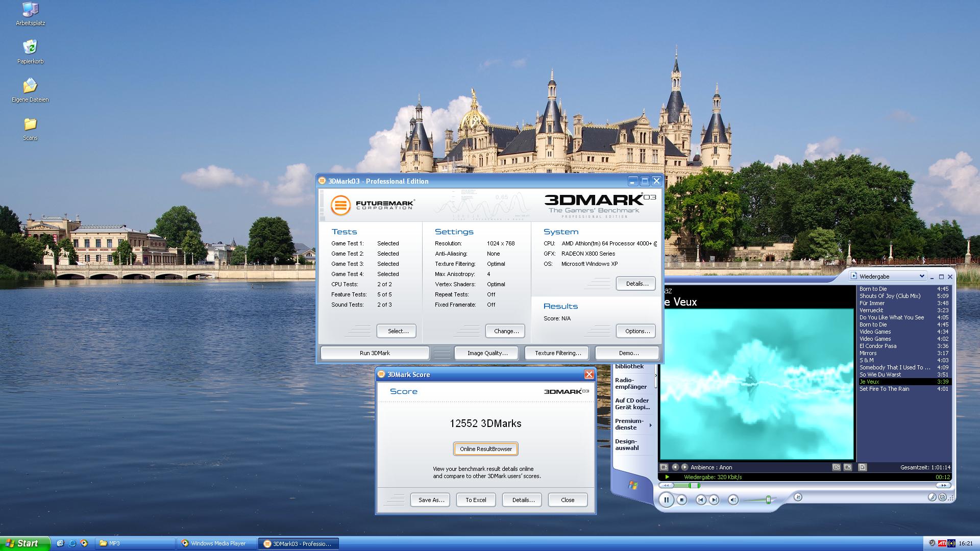Stop playback in Windows Media Player

[682, 500]
